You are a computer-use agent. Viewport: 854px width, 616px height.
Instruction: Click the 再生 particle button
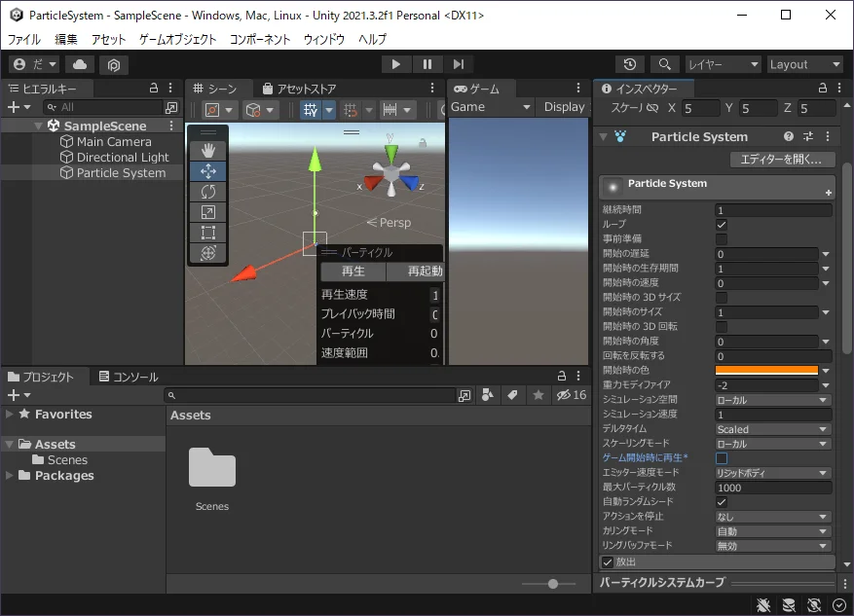pos(353,271)
